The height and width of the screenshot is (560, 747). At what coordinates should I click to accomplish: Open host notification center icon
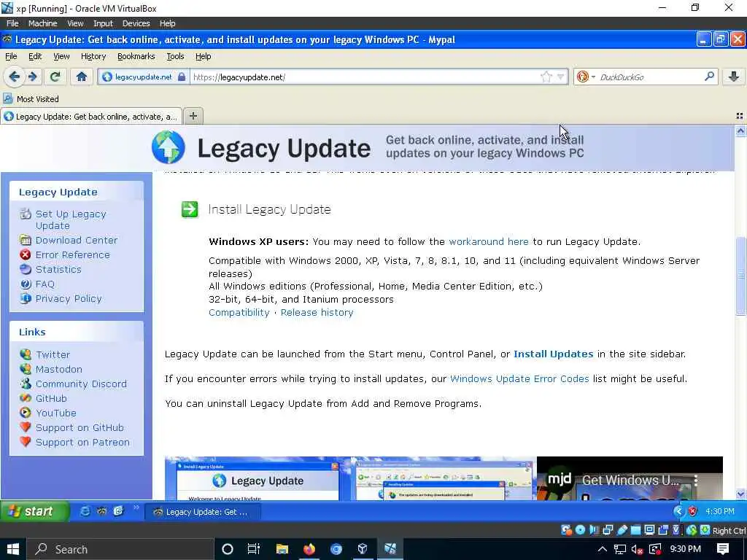tap(723, 549)
